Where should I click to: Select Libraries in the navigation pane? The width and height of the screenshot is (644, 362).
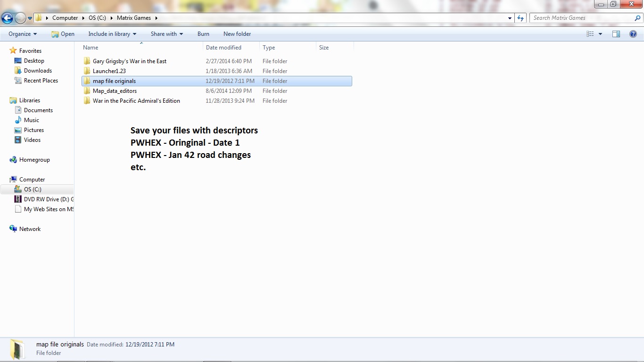30,100
